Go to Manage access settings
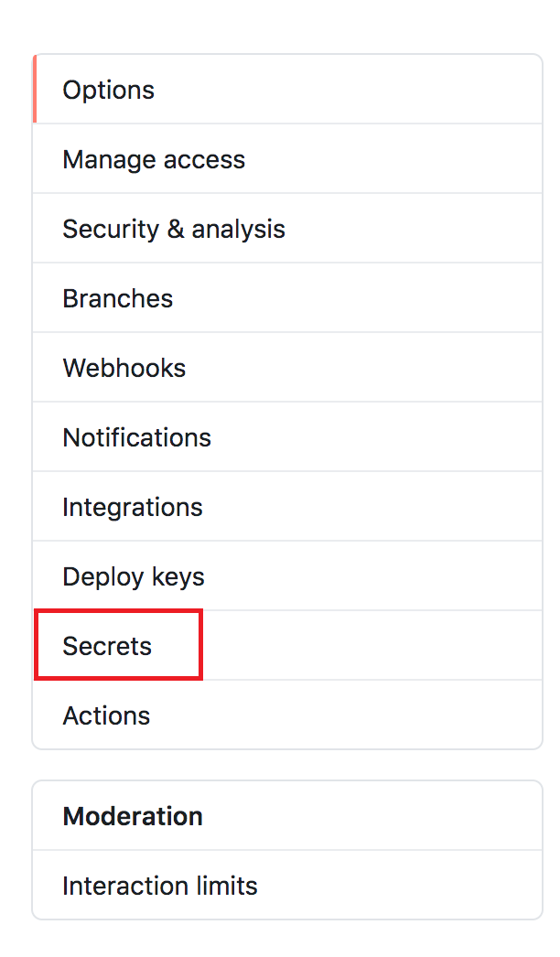 (154, 159)
